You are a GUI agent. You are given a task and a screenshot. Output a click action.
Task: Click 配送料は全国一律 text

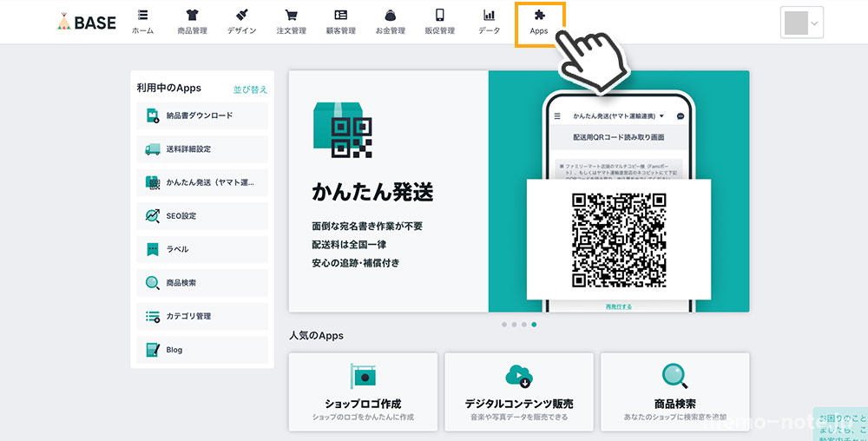349,245
